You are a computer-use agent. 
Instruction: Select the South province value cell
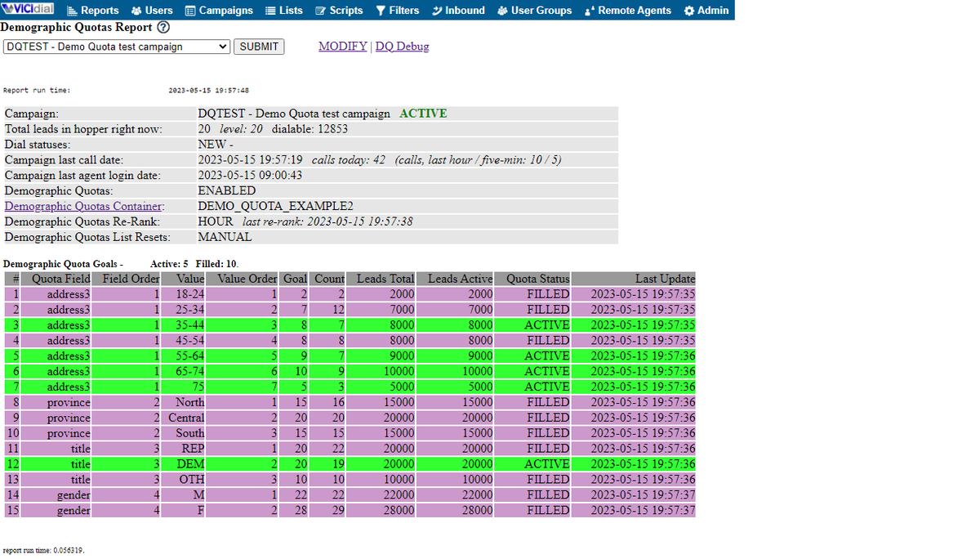click(183, 433)
